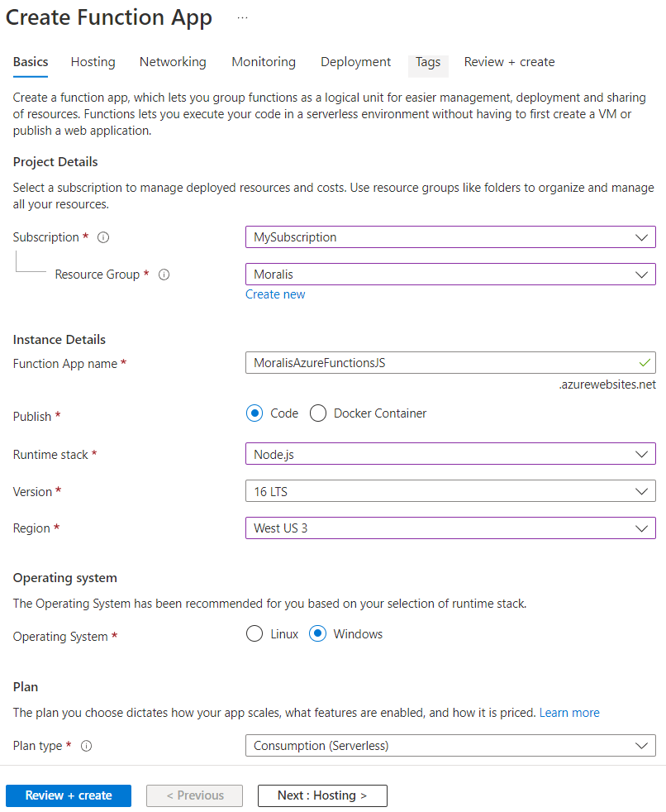Image resolution: width=666 pixels, height=812 pixels.
Task: Open the Runtime stack dropdown showing Node.js
Action: [450, 454]
